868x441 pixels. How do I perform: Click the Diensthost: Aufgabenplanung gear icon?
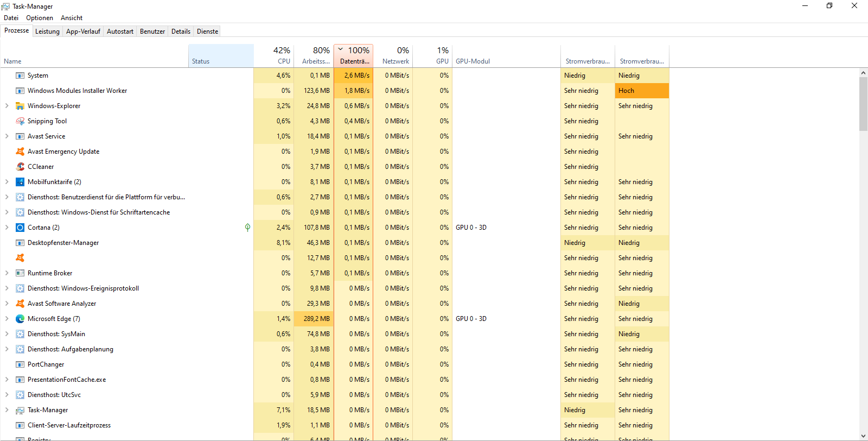point(20,349)
